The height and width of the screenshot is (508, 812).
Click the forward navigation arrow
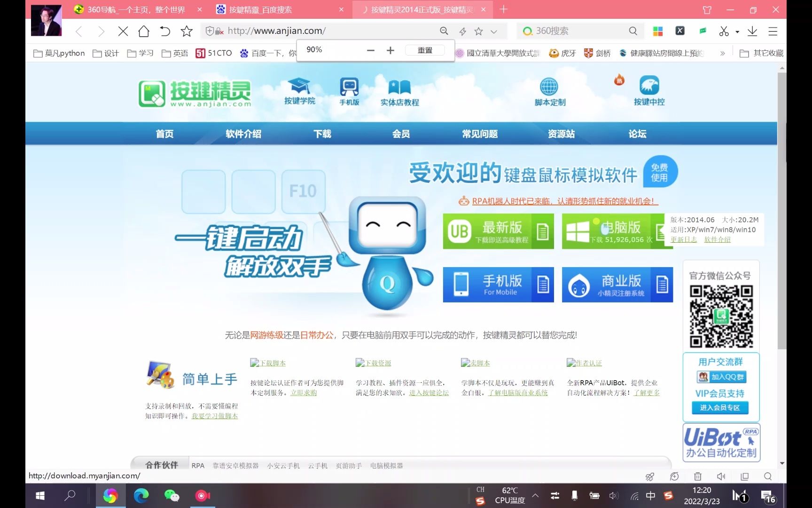[101, 32]
